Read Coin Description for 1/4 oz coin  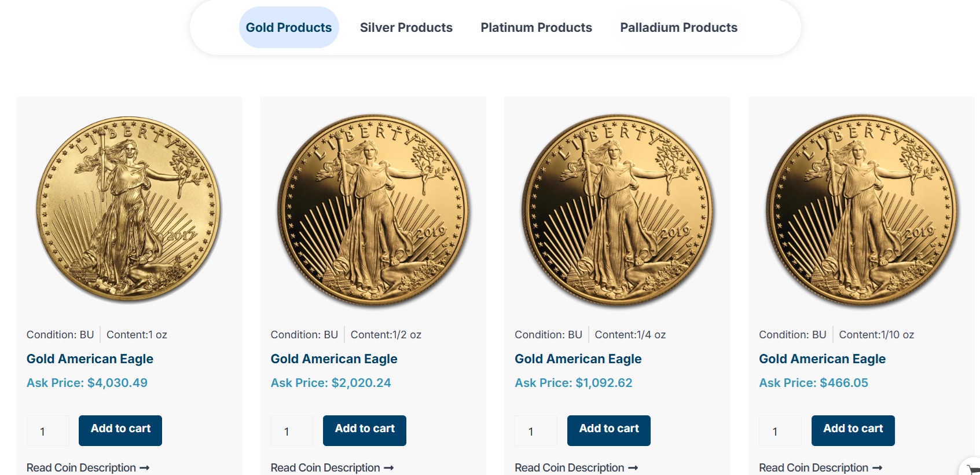tap(570, 467)
